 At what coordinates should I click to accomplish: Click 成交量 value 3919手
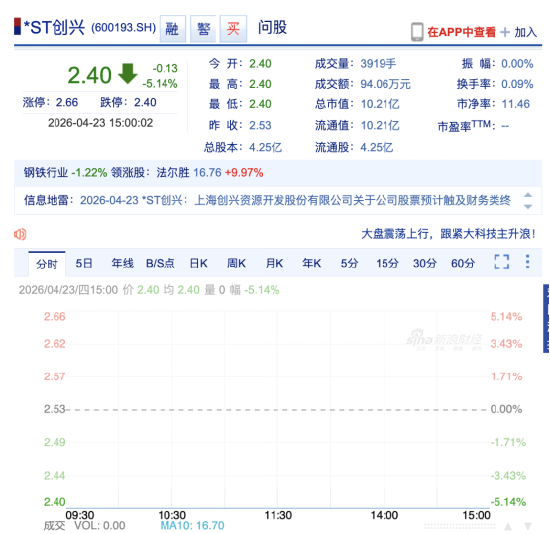point(378,64)
